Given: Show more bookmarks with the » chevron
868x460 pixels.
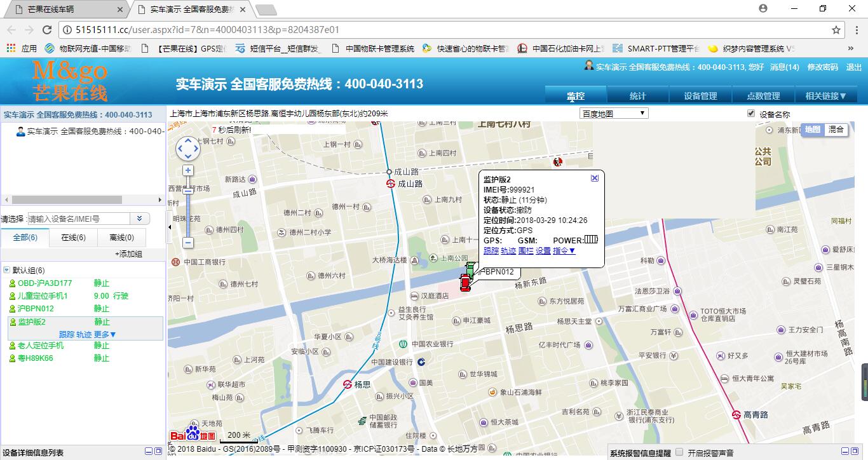Looking at the screenshot, I should coord(851,48).
